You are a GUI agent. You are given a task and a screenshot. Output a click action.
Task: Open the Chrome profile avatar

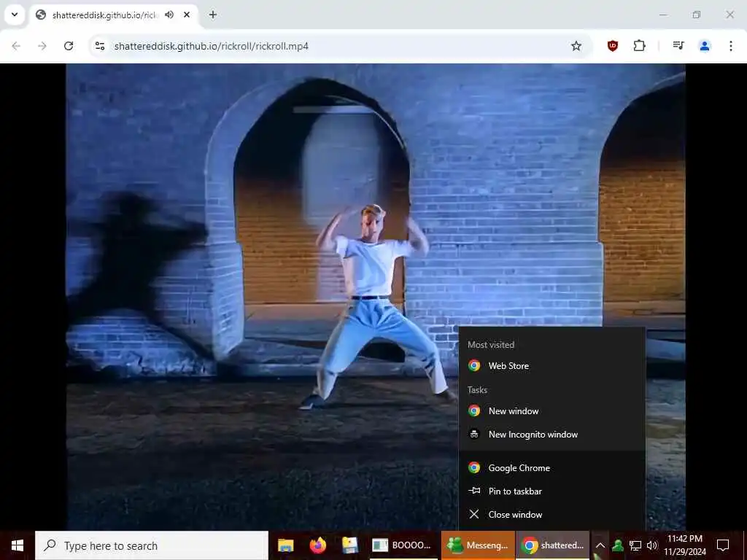point(704,46)
